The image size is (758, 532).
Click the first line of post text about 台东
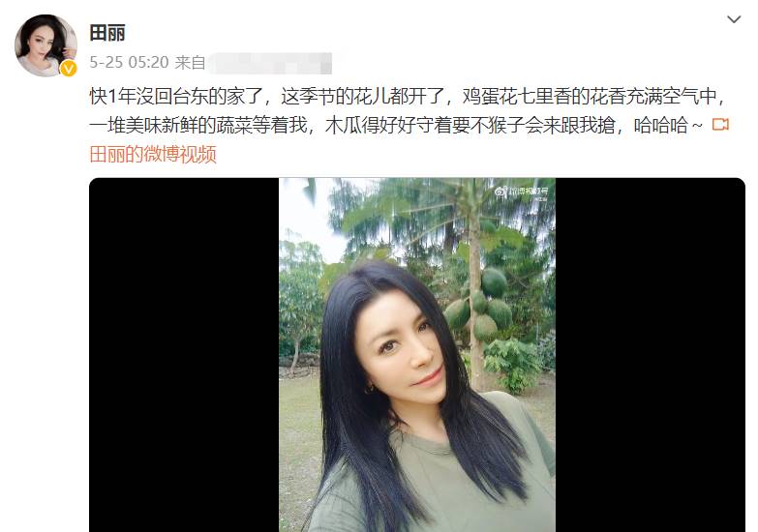[408, 96]
